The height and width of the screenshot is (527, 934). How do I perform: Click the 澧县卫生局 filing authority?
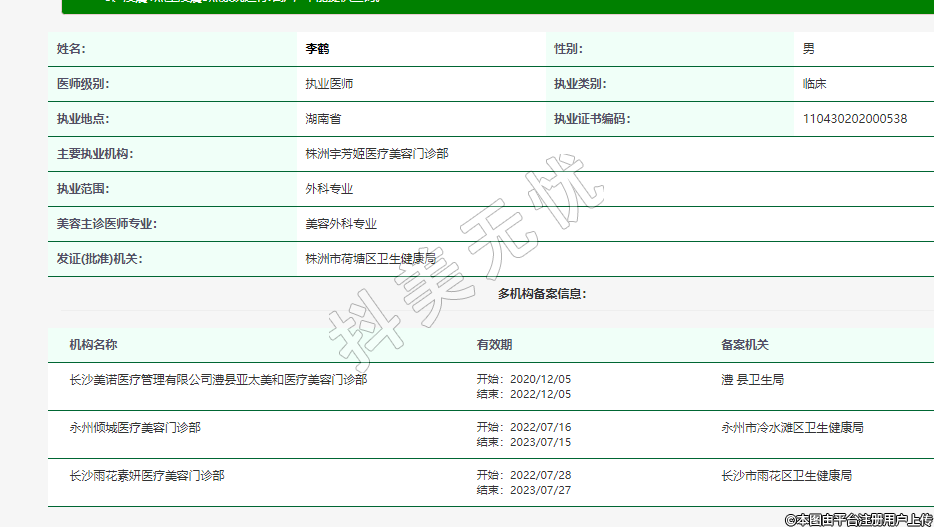coord(752,380)
